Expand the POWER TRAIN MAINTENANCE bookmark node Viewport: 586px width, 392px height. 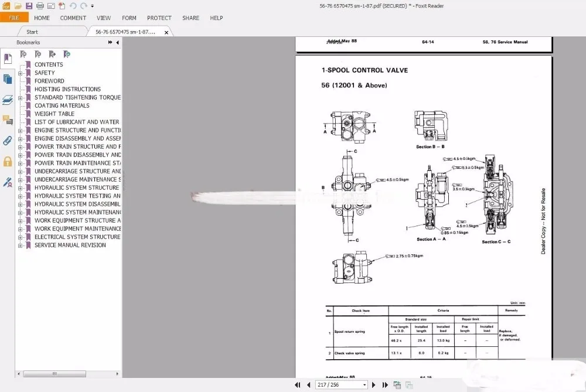[20, 163]
